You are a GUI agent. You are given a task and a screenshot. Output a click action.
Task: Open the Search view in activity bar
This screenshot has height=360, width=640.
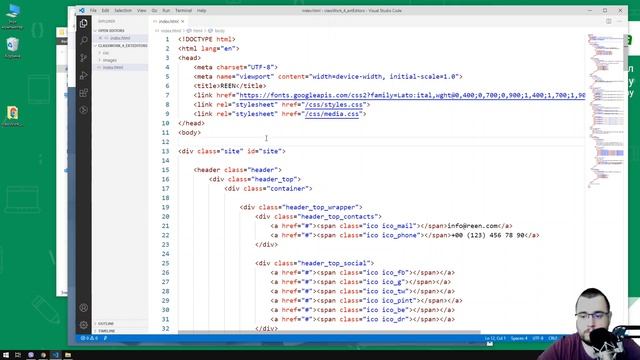point(84,40)
